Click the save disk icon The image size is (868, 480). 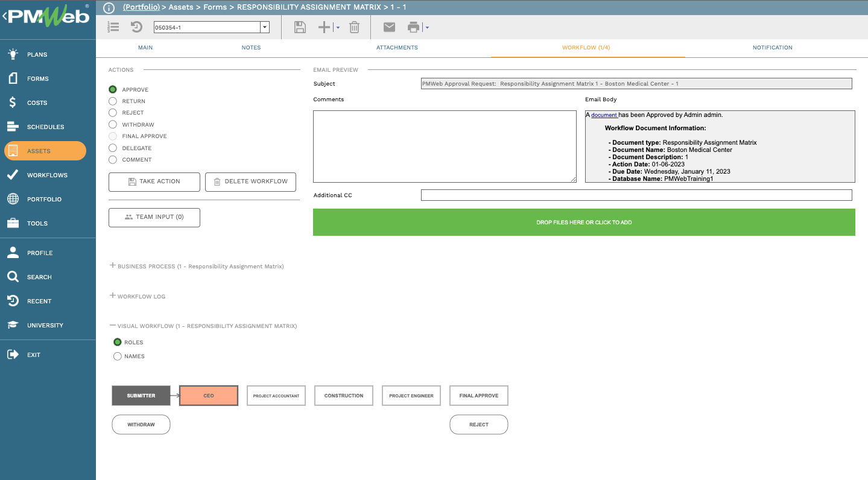300,27
